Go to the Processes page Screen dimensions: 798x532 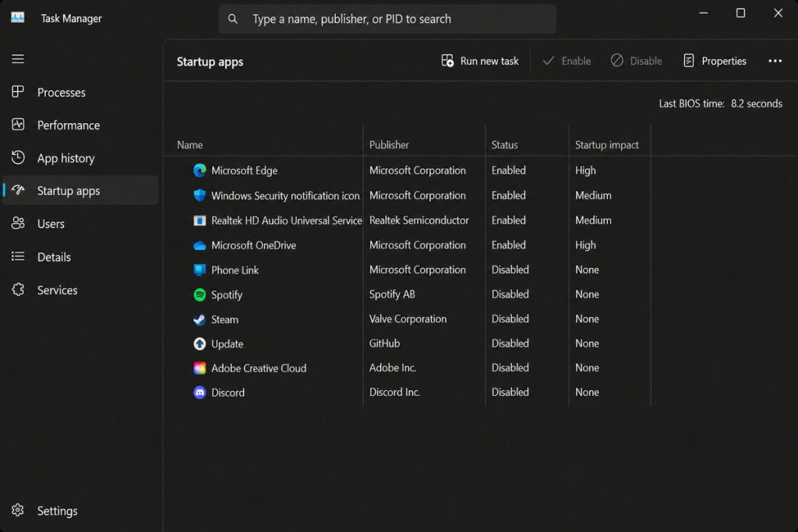pyautogui.click(x=80, y=92)
